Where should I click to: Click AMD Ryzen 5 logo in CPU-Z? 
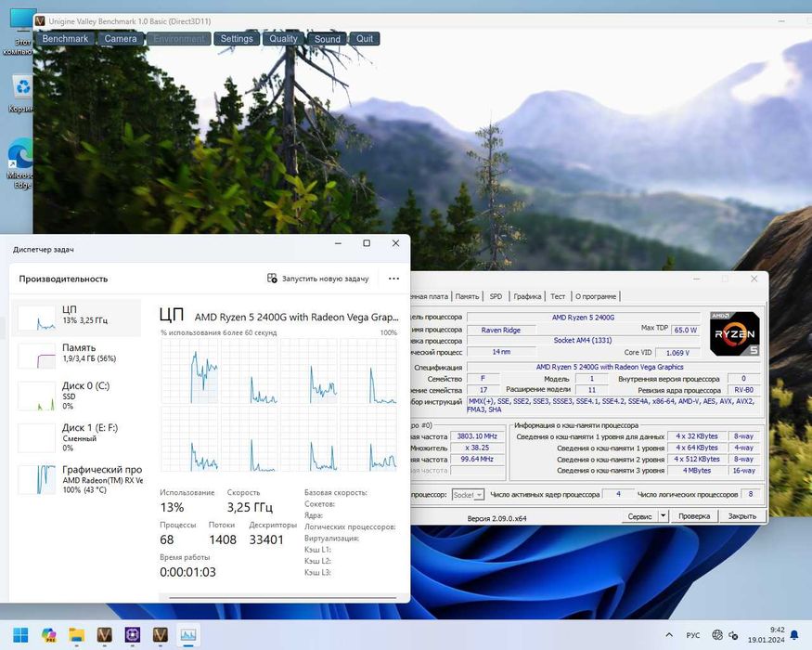pos(734,333)
